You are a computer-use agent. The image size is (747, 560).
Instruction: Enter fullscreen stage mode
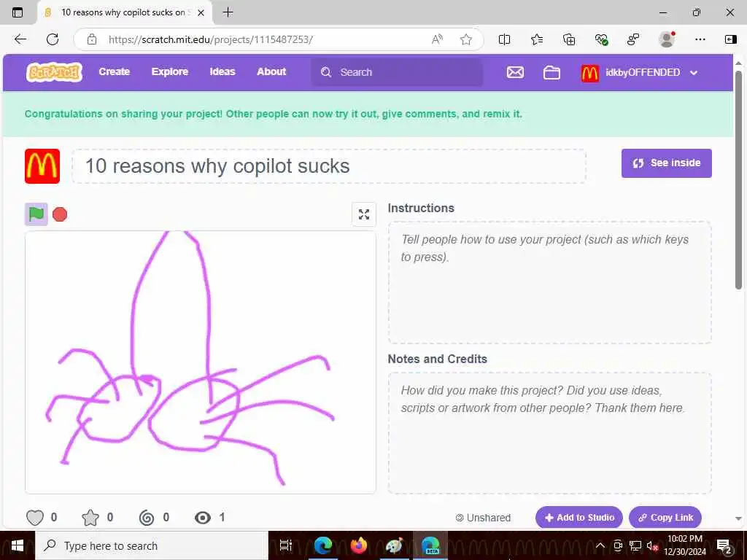[x=364, y=215]
